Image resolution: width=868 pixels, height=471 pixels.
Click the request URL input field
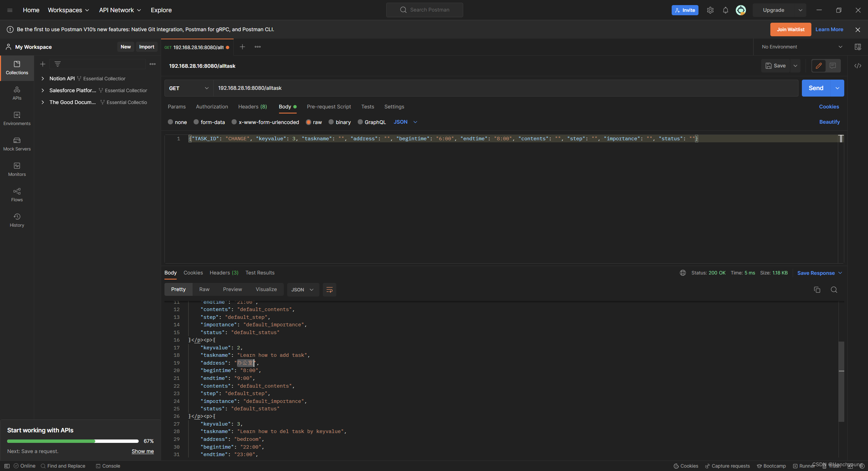click(x=505, y=88)
